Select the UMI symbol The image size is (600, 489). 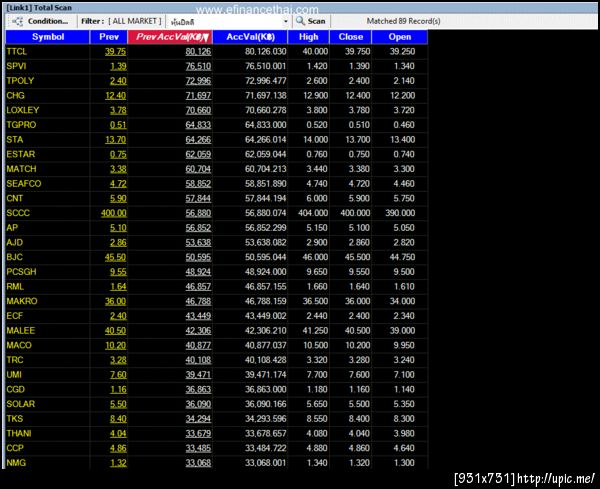point(14,375)
